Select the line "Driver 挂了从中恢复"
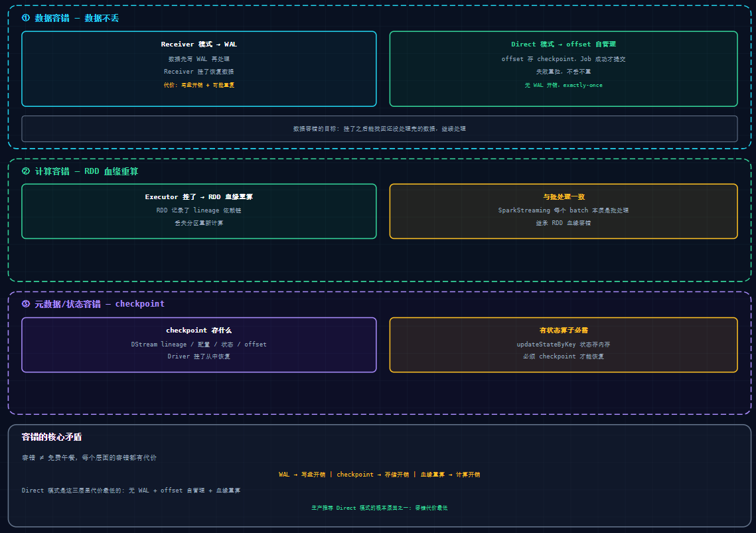 [x=198, y=356]
